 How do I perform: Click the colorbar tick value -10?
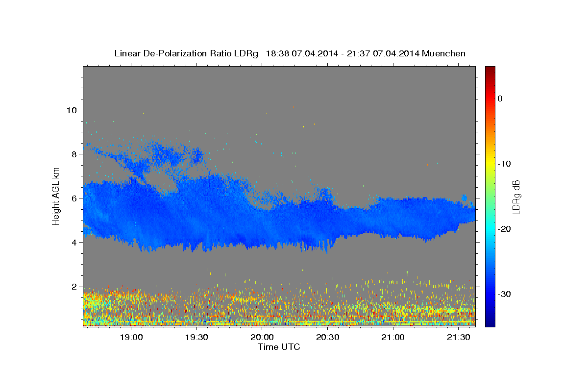pos(504,164)
